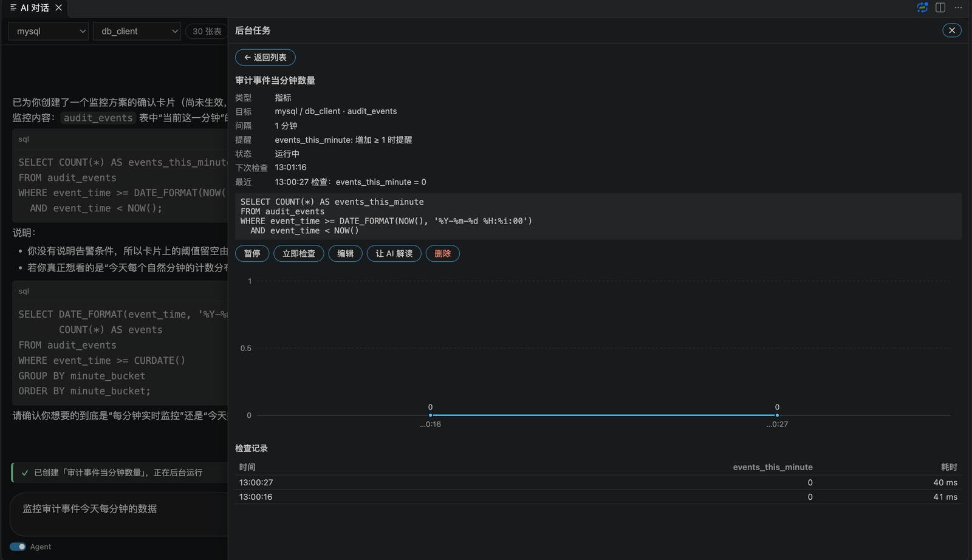Toggle the Agent switch
The image size is (972, 560).
click(x=18, y=547)
